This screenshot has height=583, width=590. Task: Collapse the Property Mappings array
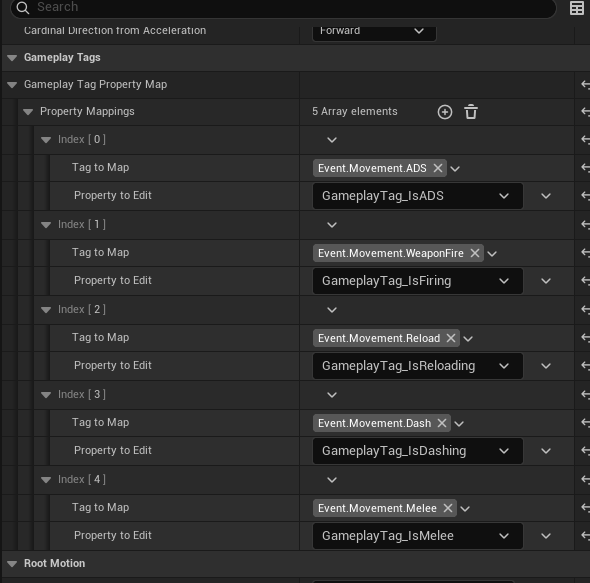[28, 112]
